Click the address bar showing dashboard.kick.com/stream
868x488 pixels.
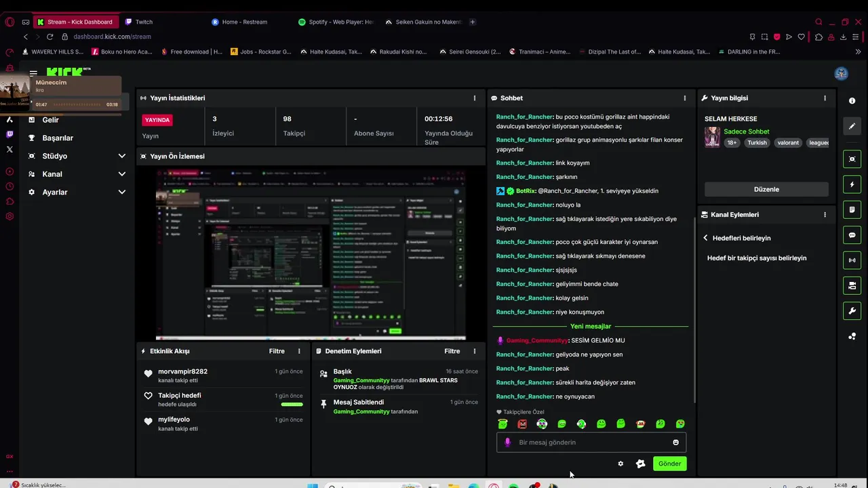click(112, 37)
